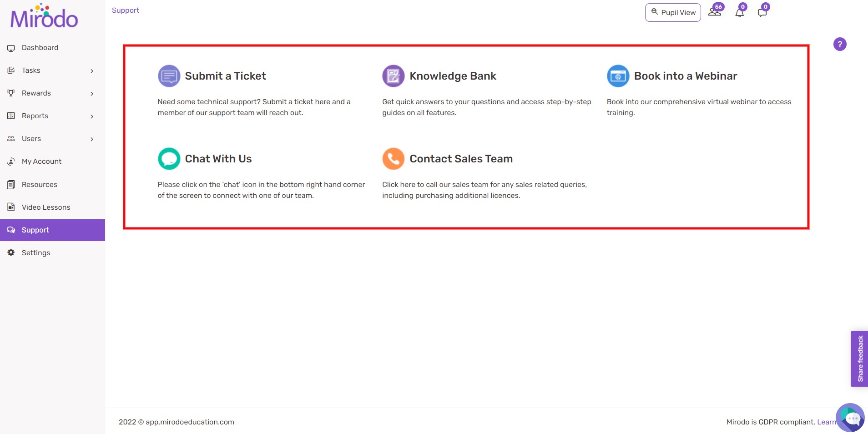Open the Reports menu item
Image resolution: width=868 pixels, height=434 pixels.
point(52,116)
